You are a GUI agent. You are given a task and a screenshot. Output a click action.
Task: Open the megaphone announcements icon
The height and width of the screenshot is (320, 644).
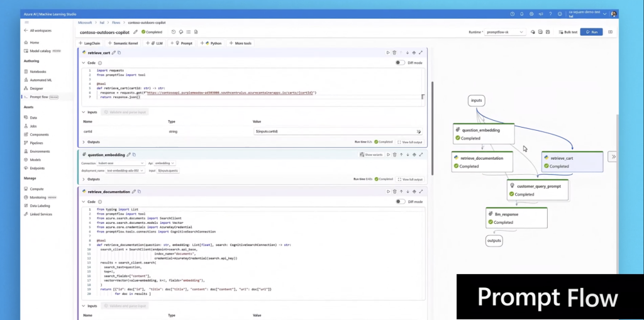[x=541, y=14]
